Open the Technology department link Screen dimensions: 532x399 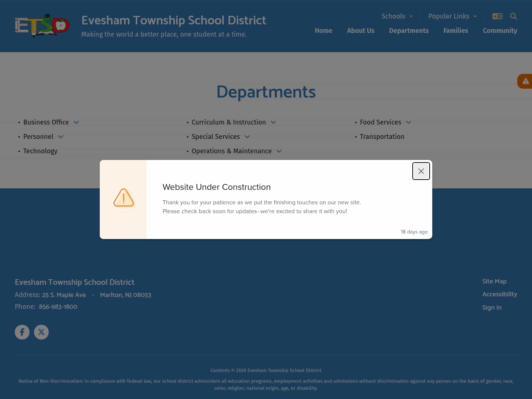coord(40,151)
